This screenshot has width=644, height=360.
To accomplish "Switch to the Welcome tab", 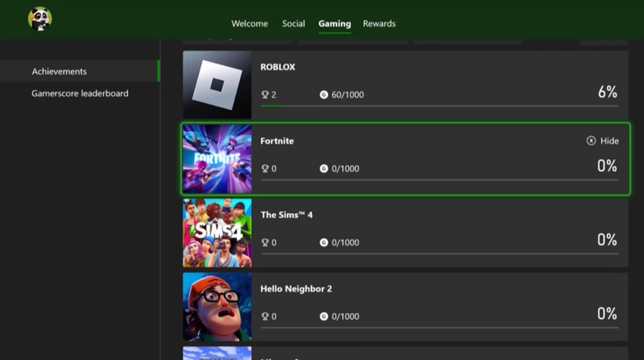I will point(249,24).
